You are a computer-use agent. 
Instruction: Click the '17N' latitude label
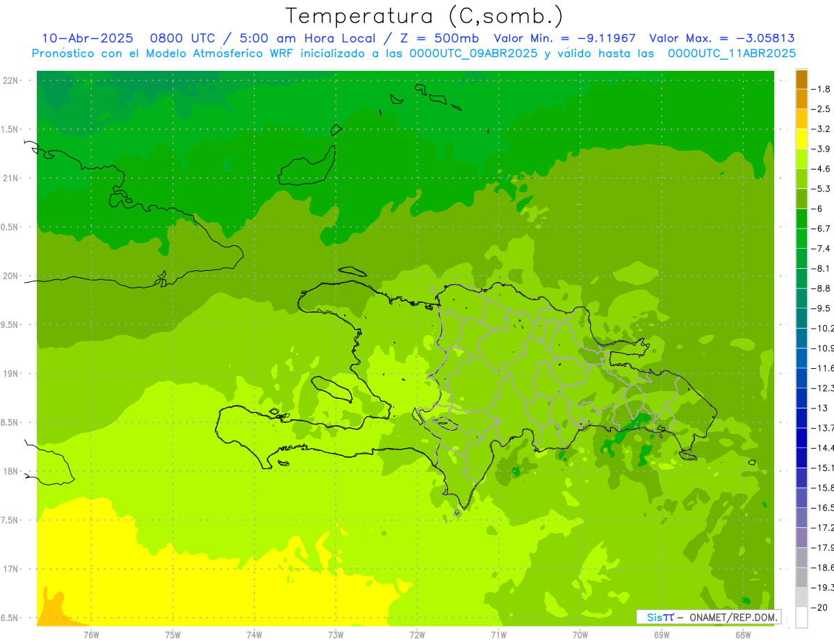click(x=12, y=569)
